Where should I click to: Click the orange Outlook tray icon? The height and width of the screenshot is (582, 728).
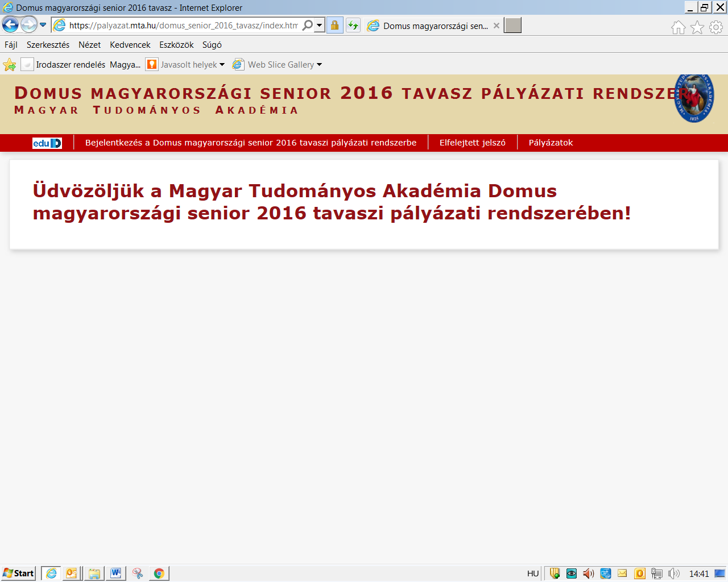(x=640, y=573)
